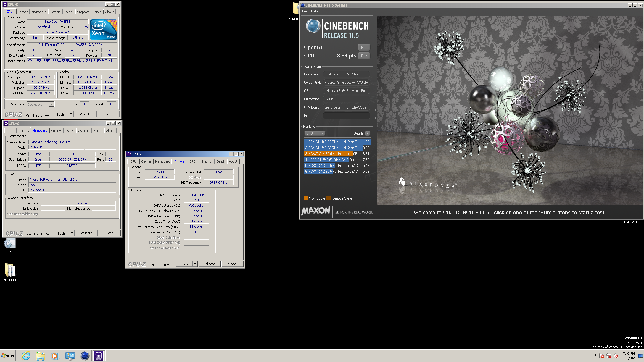
Task: Click the 3DMark200... desktop label
Action: click(632, 222)
